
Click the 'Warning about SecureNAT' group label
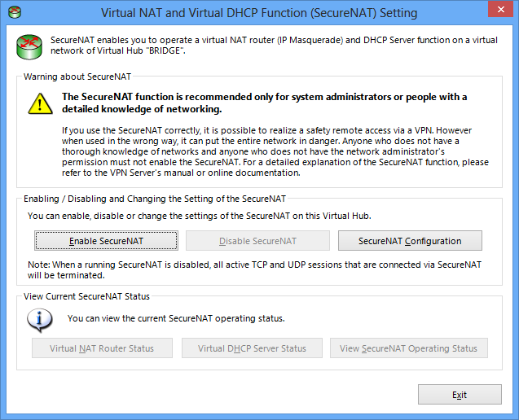pos(77,77)
